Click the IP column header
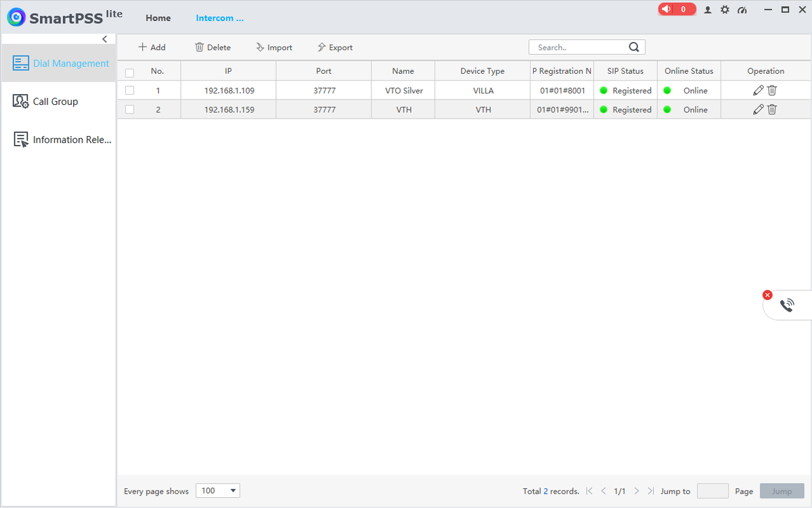 229,71
